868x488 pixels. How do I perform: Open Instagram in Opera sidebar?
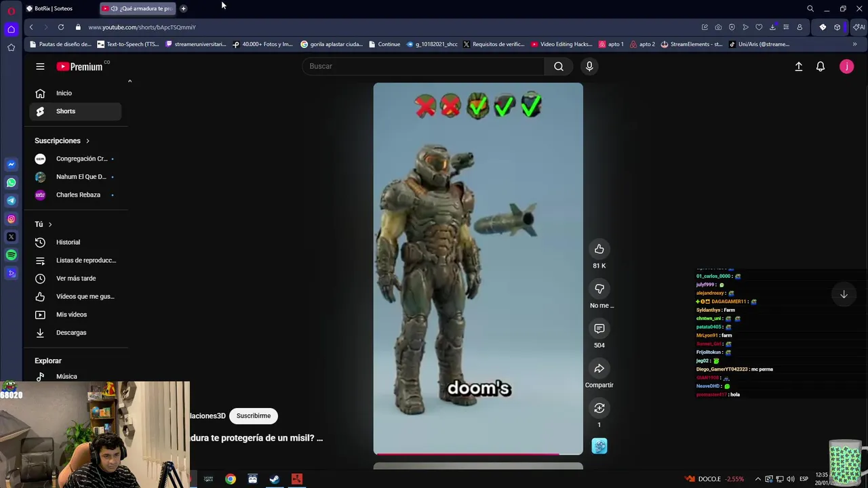click(x=11, y=219)
